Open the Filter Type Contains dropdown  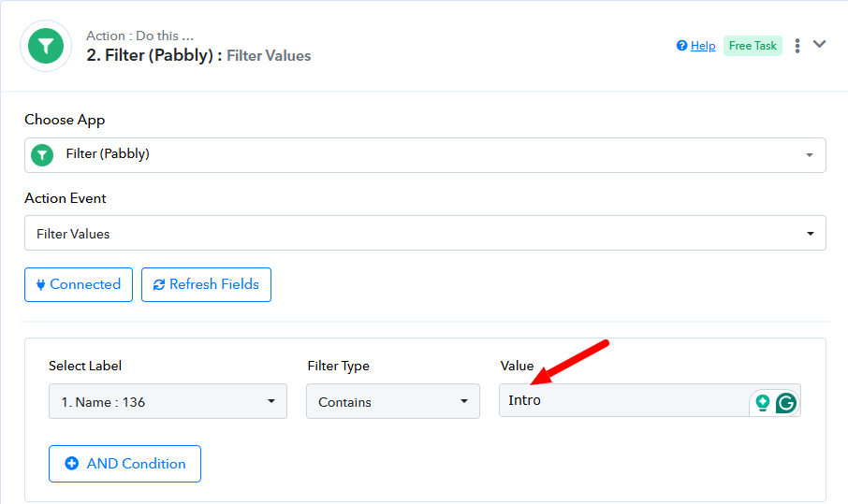392,401
